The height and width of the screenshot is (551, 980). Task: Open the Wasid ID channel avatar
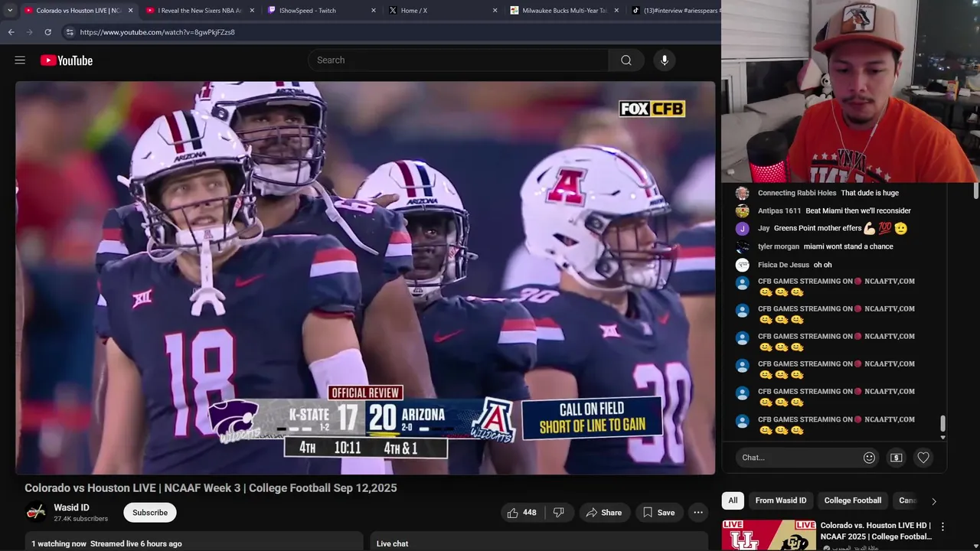coord(36,512)
